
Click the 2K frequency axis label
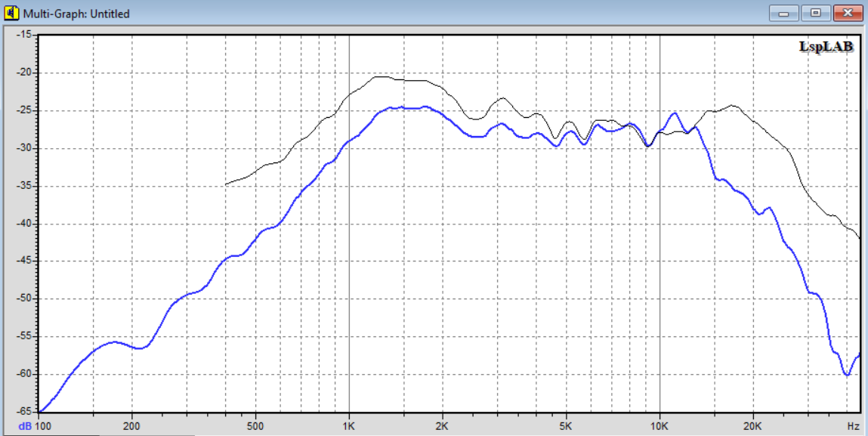point(442,427)
